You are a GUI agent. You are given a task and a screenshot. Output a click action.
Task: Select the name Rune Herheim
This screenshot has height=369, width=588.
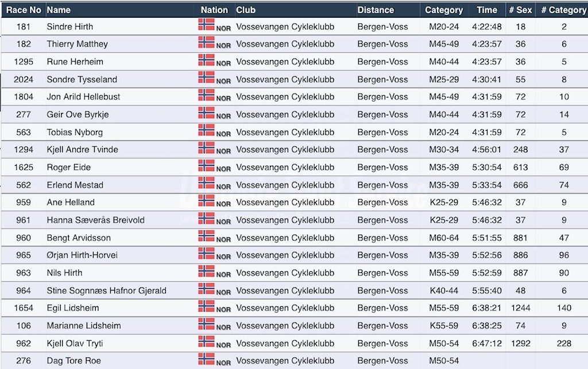point(75,62)
